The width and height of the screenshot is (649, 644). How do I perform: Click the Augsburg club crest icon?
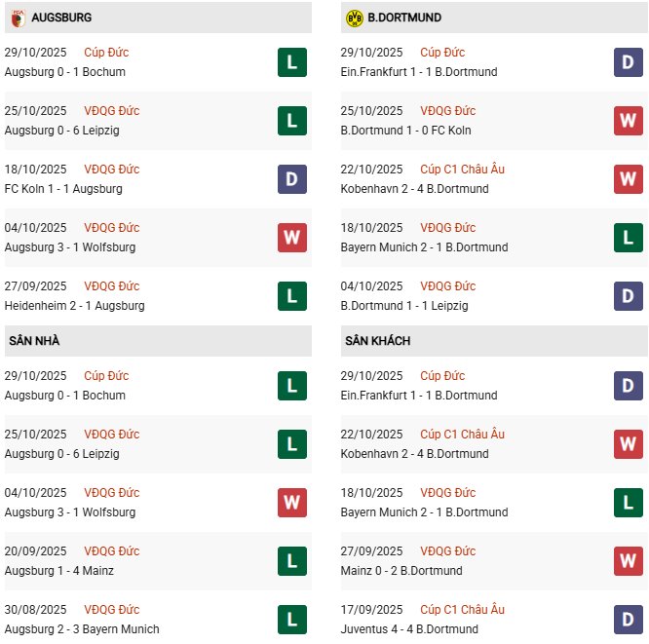[x=18, y=18]
